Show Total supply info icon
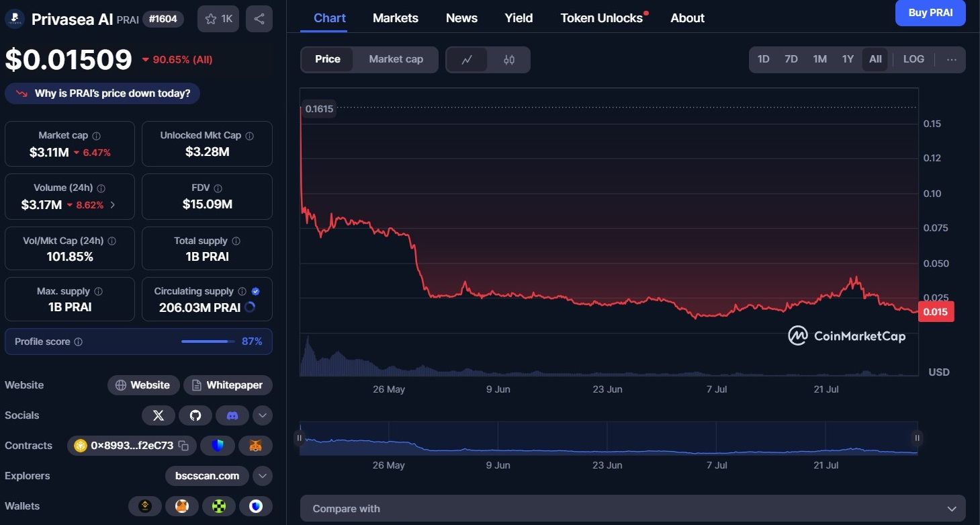The height and width of the screenshot is (525, 980). pyautogui.click(x=236, y=241)
